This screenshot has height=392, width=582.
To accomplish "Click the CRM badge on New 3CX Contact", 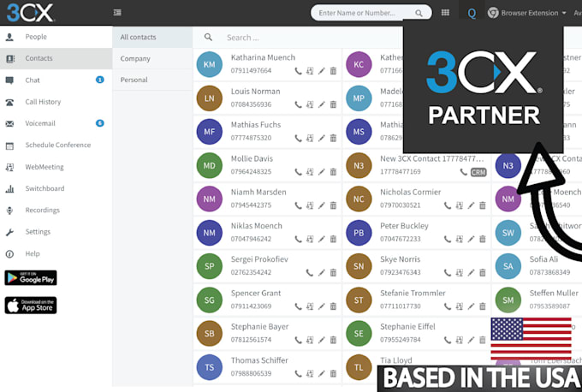I will pyautogui.click(x=478, y=172).
